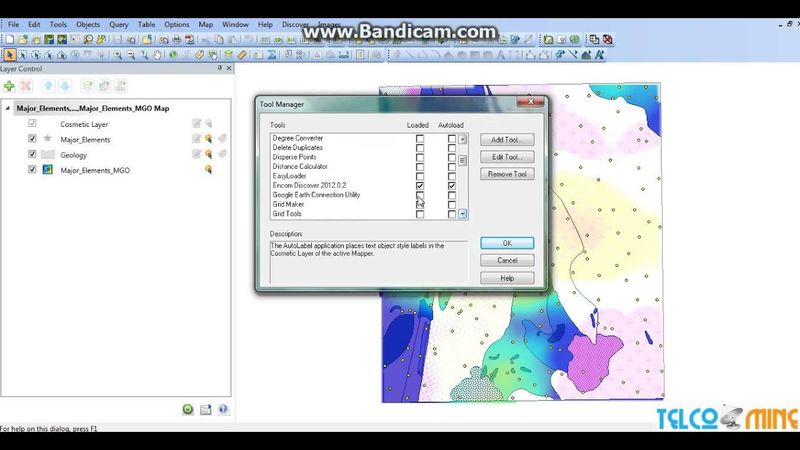Activate the Zoom-in magnifier tool
This screenshot has height=450, width=800.
118,55
